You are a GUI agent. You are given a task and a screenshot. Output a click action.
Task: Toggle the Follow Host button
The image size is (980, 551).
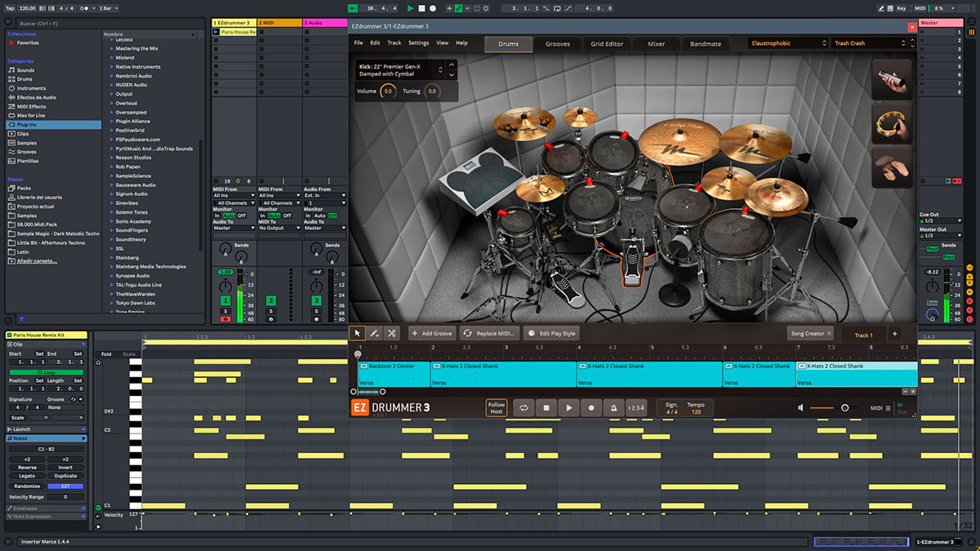pos(497,407)
